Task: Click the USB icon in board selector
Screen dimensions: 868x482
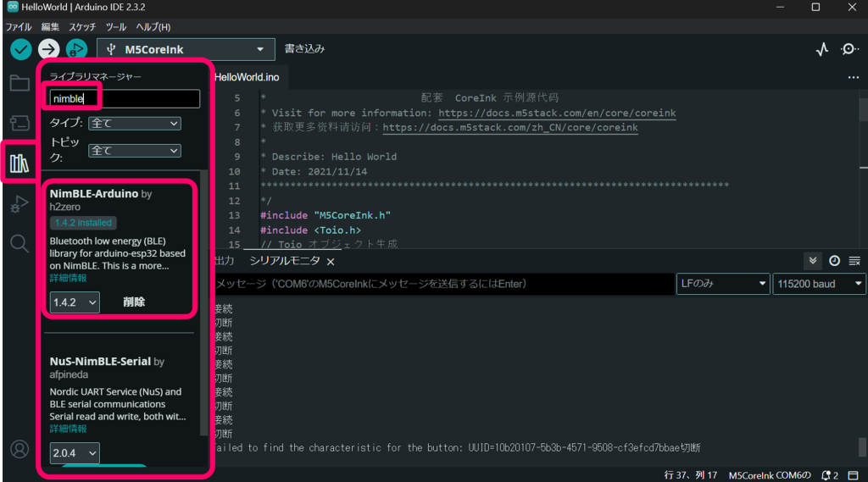Action: click(x=111, y=49)
